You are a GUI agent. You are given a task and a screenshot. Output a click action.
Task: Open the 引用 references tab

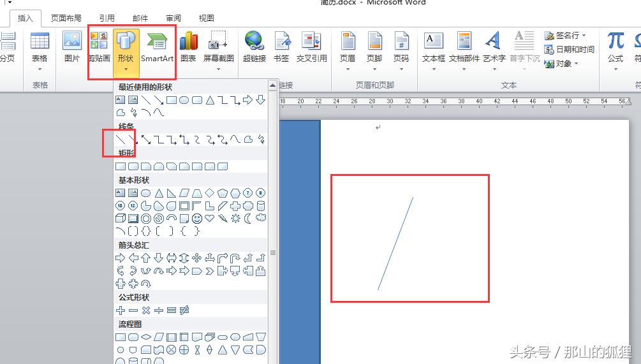[107, 18]
